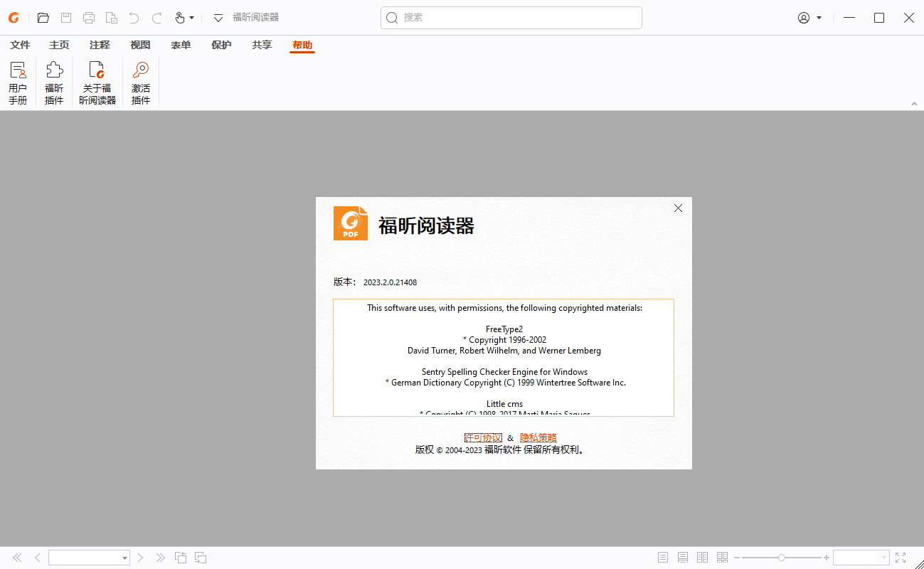This screenshot has height=569, width=924.
Task: Collapse the ribbon with the chevron arrow
Action: [x=914, y=103]
